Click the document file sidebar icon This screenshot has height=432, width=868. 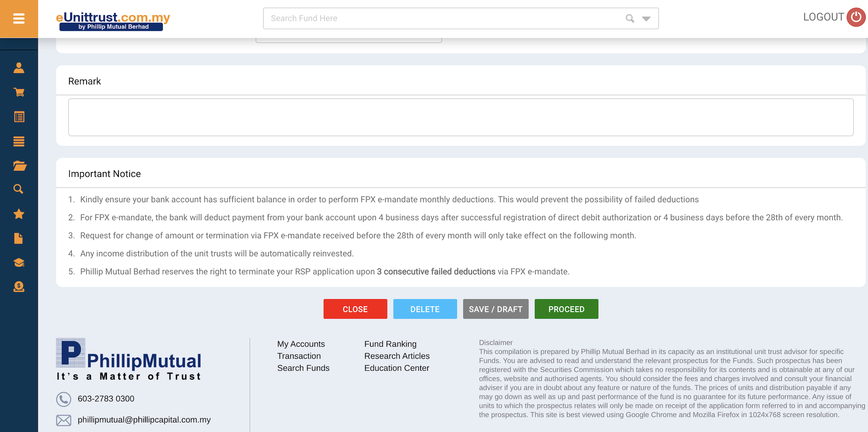(x=18, y=238)
